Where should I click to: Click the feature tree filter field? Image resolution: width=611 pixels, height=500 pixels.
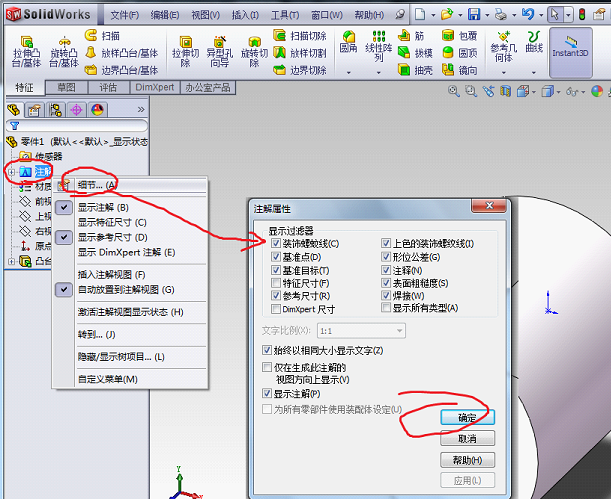click(x=77, y=125)
